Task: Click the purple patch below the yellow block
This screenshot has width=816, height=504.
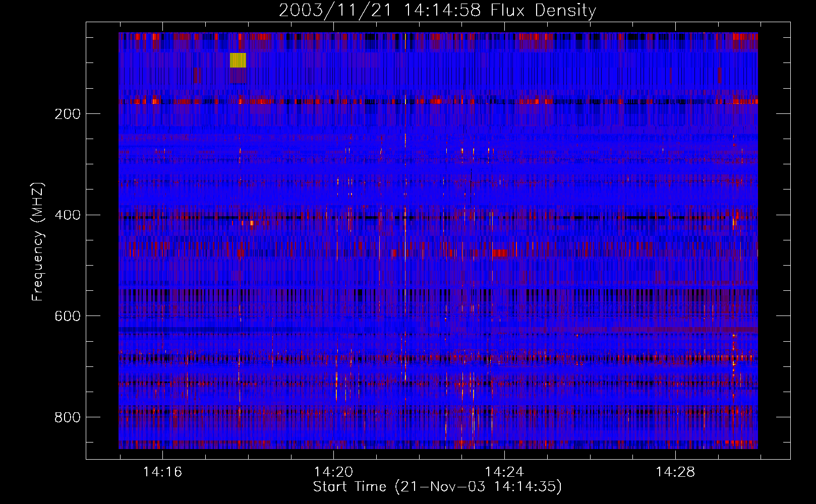Action: pos(238,76)
